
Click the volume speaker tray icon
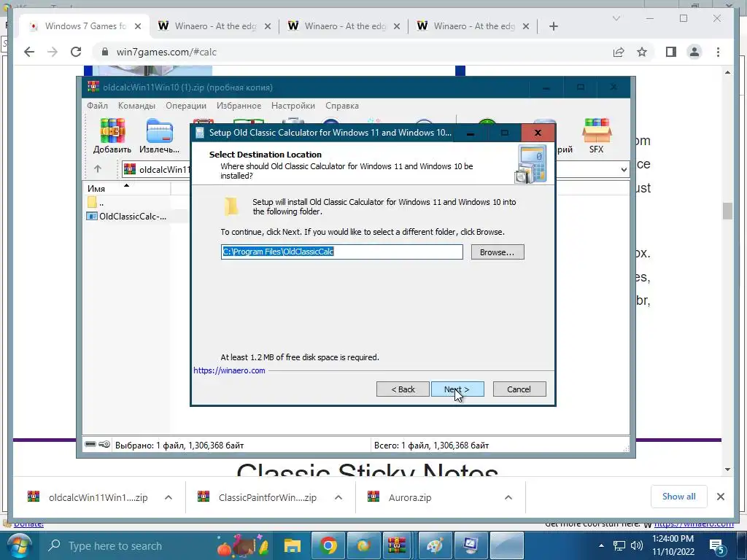pyautogui.click(x=636, y=545)
